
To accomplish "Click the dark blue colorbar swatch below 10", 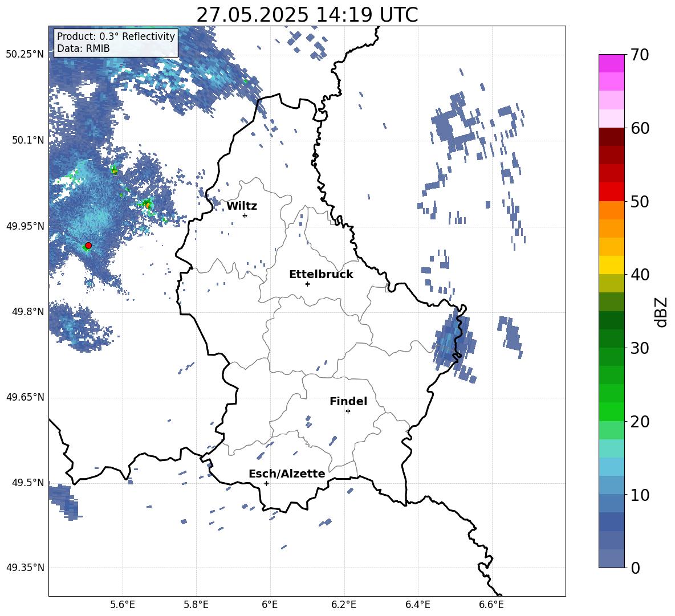I will 611,521.
